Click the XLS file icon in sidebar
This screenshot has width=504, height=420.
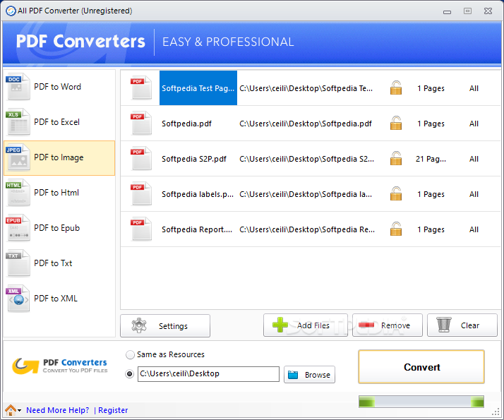tap(18, 122)
